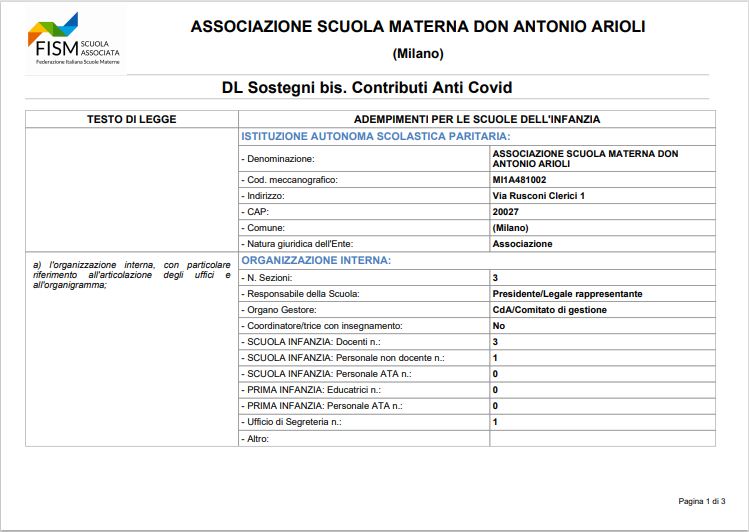Click the '- Cod. meccanografico:' label
The width and height of the screenshot is (749, 532).
pyautogui.click(x=289, y=180)
